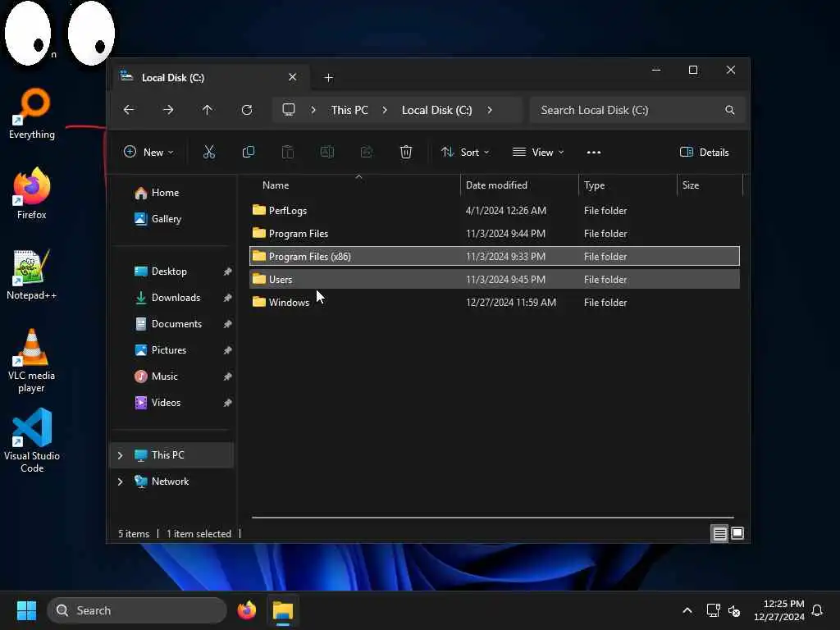Sort by the Name column header
Screen dimensions: 840x630
(x=276, y=185)
